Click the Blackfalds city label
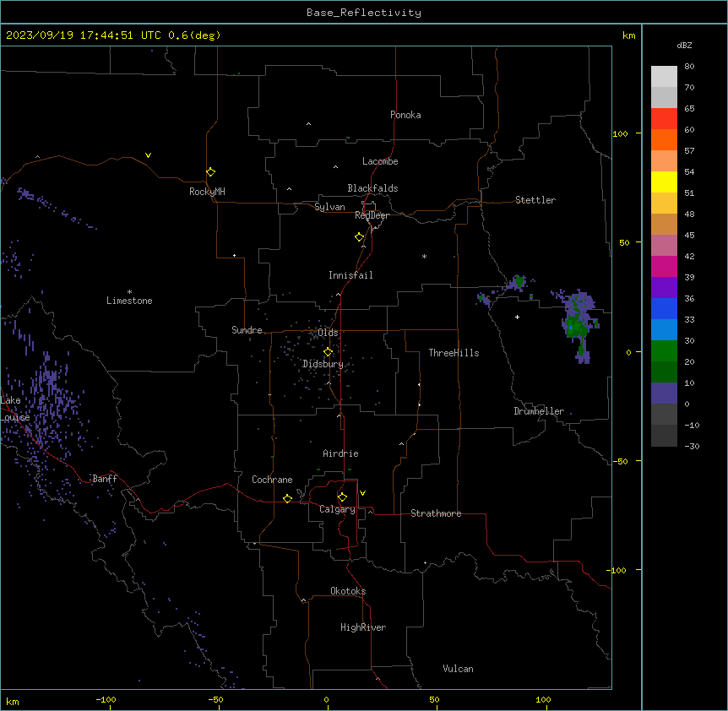728x711 pixels. pyautogui.click(x=372, y=188)
